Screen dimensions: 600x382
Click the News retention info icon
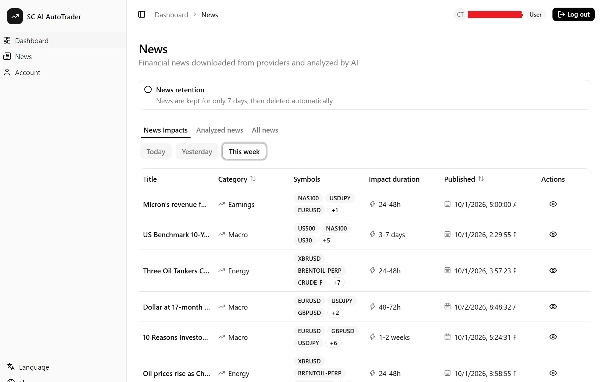[148, 90]
